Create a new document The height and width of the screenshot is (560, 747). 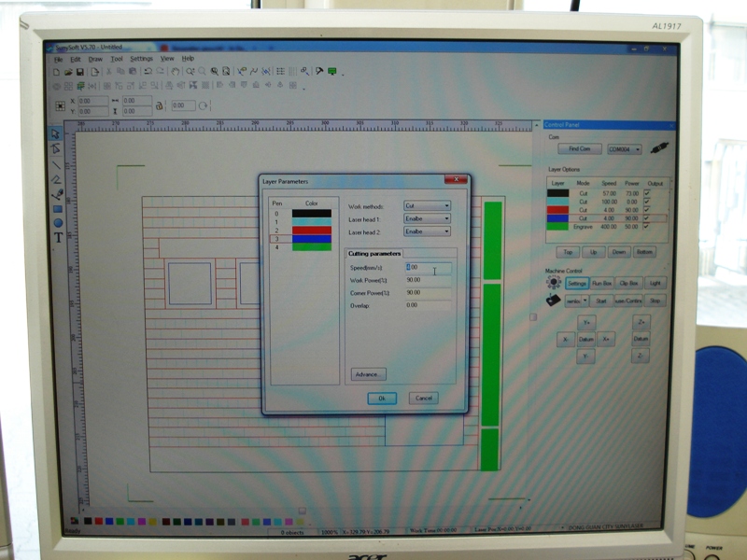(57, 70)
